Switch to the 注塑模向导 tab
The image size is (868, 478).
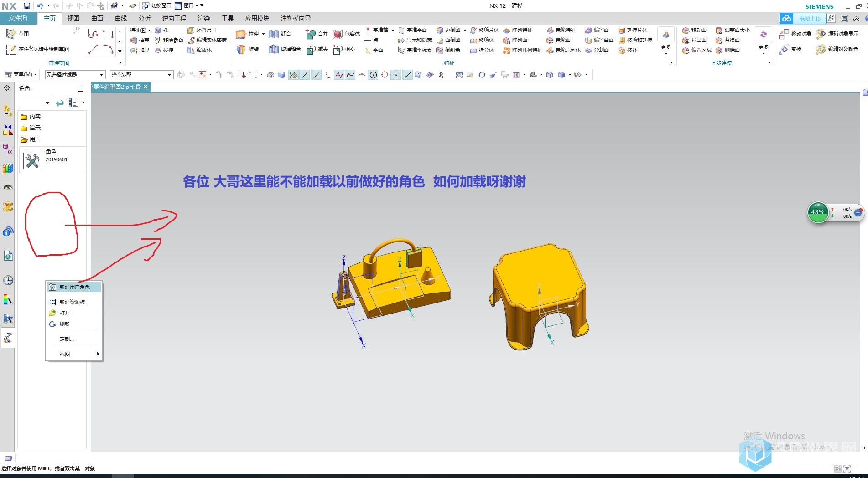[x=296, y=18]
